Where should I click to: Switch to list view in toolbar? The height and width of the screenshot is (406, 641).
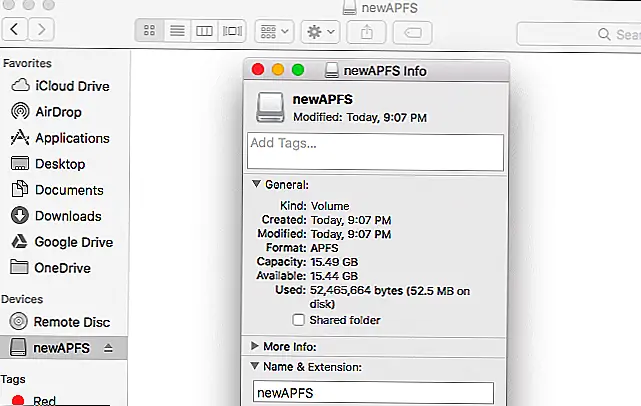pyautogui.click(x=176, y=31)
